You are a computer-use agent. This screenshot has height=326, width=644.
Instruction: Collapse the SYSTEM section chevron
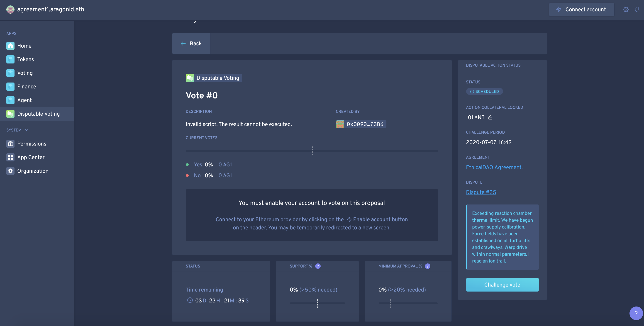(27, 130)
